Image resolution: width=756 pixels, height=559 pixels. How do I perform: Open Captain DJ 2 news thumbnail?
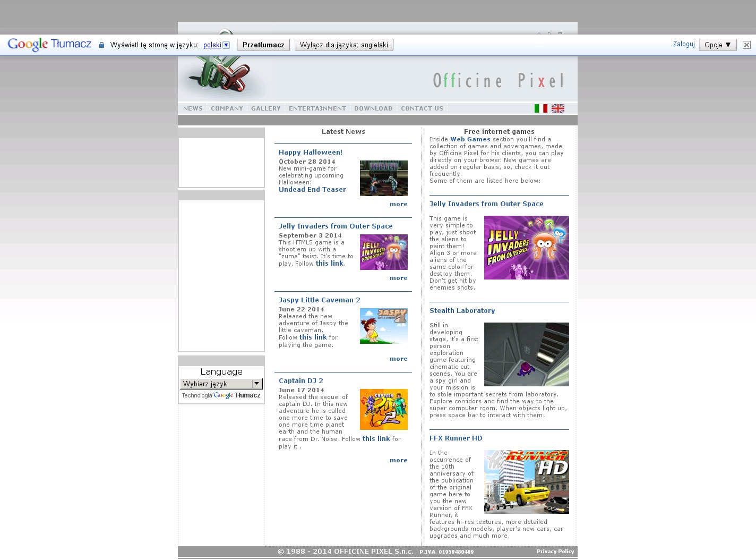(x=383, y=409)
